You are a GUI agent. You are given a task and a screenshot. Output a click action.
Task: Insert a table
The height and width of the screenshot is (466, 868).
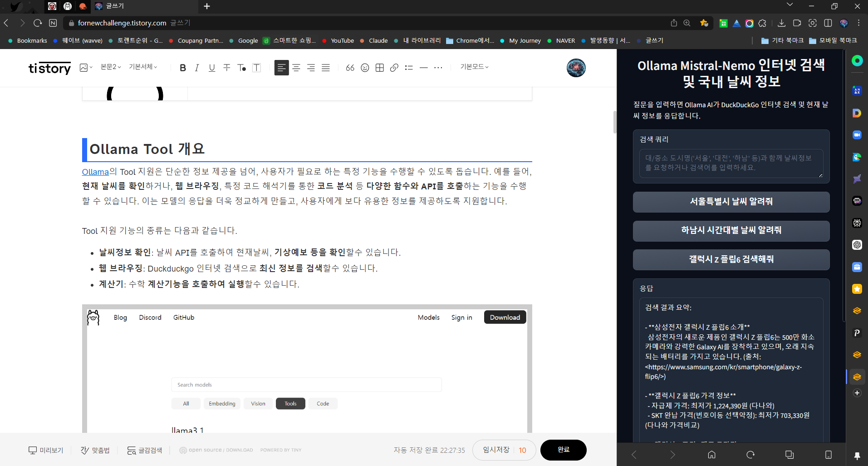point(380,68)
